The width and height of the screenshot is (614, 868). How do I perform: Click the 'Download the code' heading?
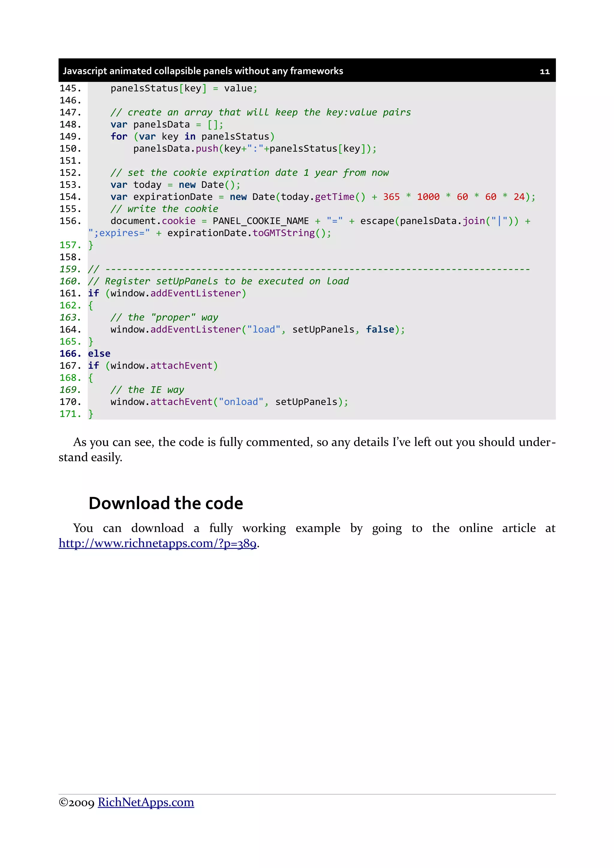click(165, 503)
